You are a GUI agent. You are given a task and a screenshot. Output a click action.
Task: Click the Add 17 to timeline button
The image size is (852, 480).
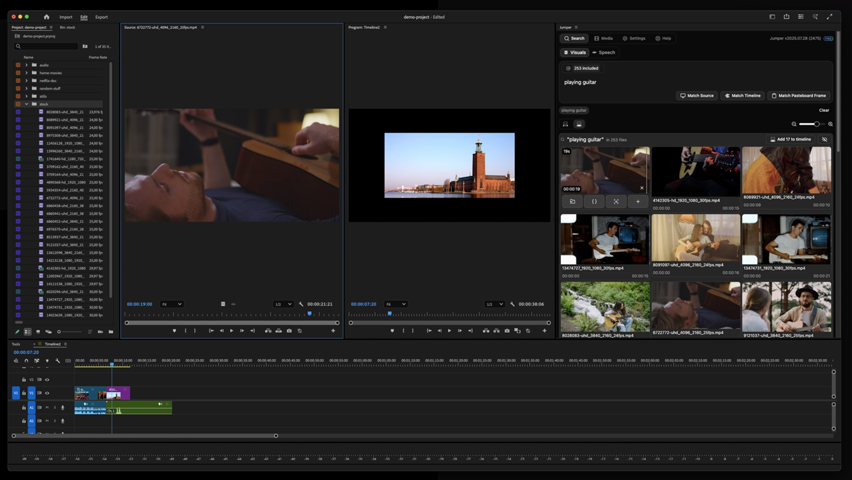coord(791,140)
